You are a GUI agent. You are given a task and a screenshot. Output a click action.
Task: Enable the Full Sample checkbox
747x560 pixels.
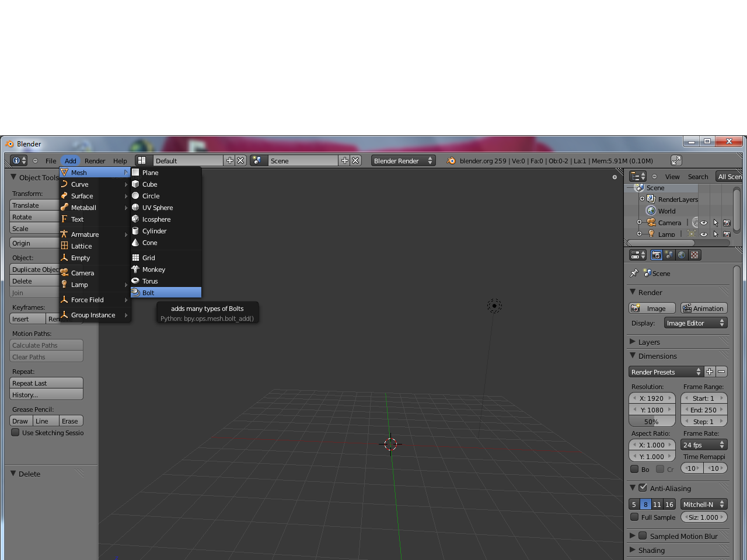(x=634, y=517)
